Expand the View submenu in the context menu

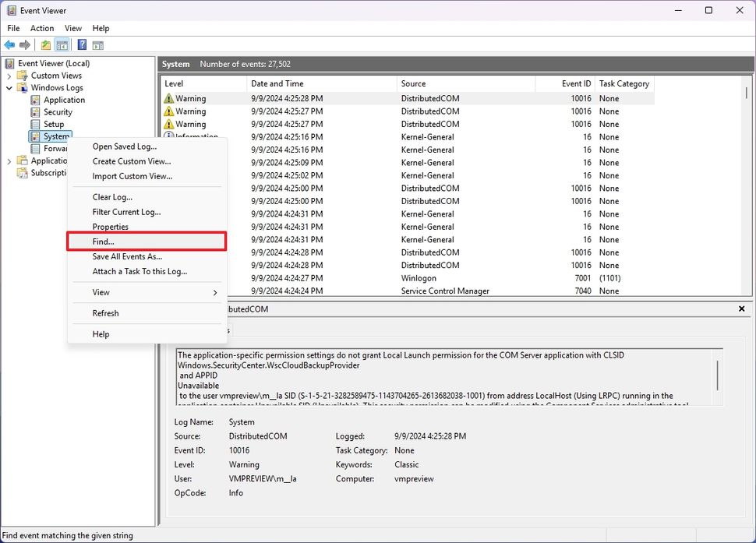click(x=100, y=292)
